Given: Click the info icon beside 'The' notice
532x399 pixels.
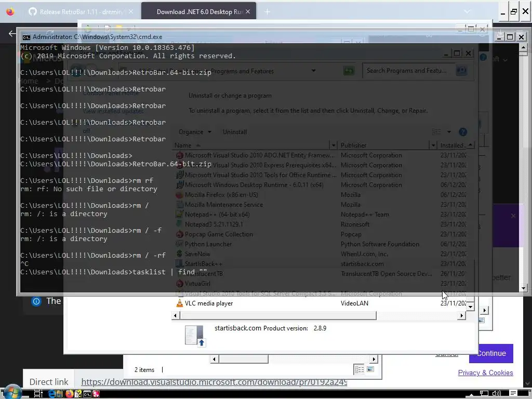Looking at the screenshot, I should click(36, 301).
